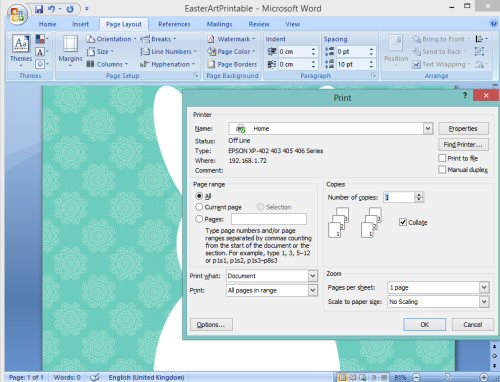Open the Review ribbon tab

point(259,24)
